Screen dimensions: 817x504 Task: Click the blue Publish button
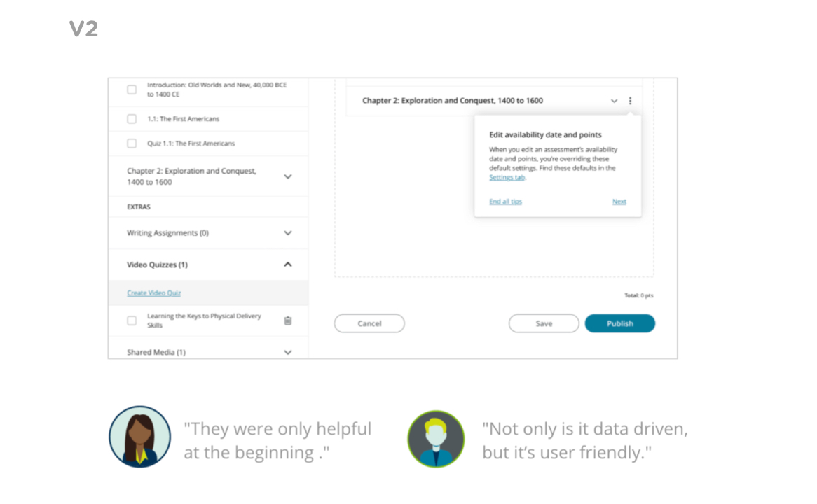click(x=620, y=323)
